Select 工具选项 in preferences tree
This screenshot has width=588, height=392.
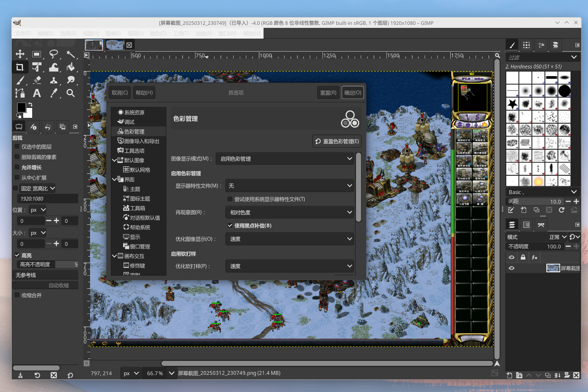tap(138, 151)
